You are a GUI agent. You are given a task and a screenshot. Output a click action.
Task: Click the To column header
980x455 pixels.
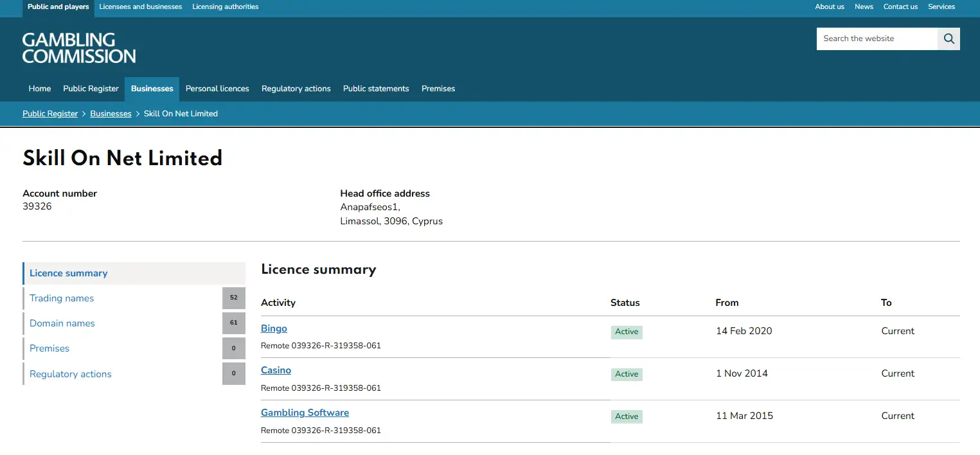click(886, 303)
